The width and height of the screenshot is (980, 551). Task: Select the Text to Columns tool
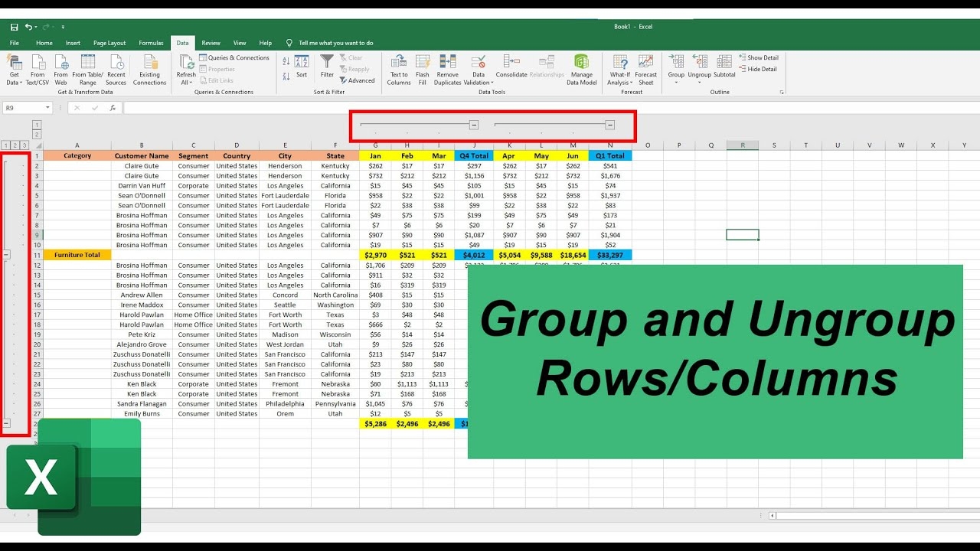[398, 69]
